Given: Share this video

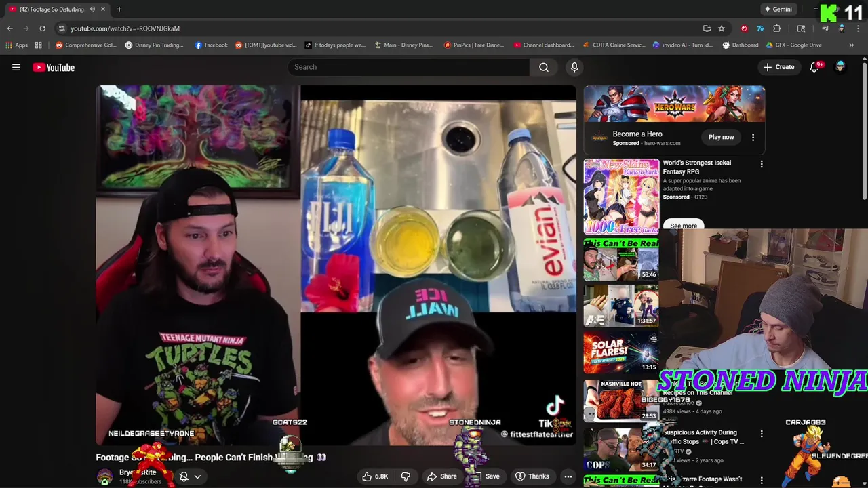Looking at the screenshot, I should pos(441,476).
